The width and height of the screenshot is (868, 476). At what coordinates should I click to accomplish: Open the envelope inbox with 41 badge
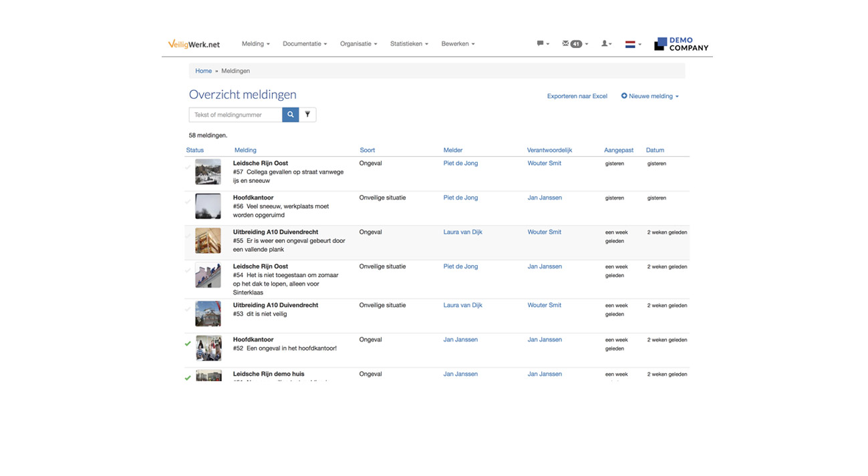click(575, 44)
